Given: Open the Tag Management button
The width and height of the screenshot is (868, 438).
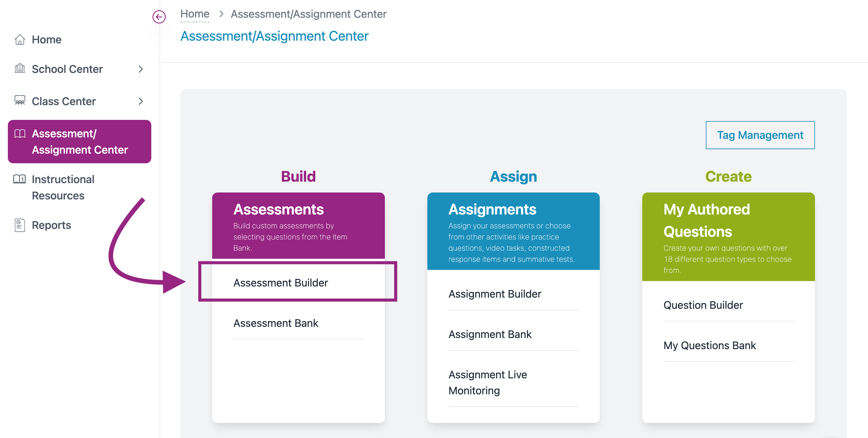Looking at the screenshot, I should (759, 135).
